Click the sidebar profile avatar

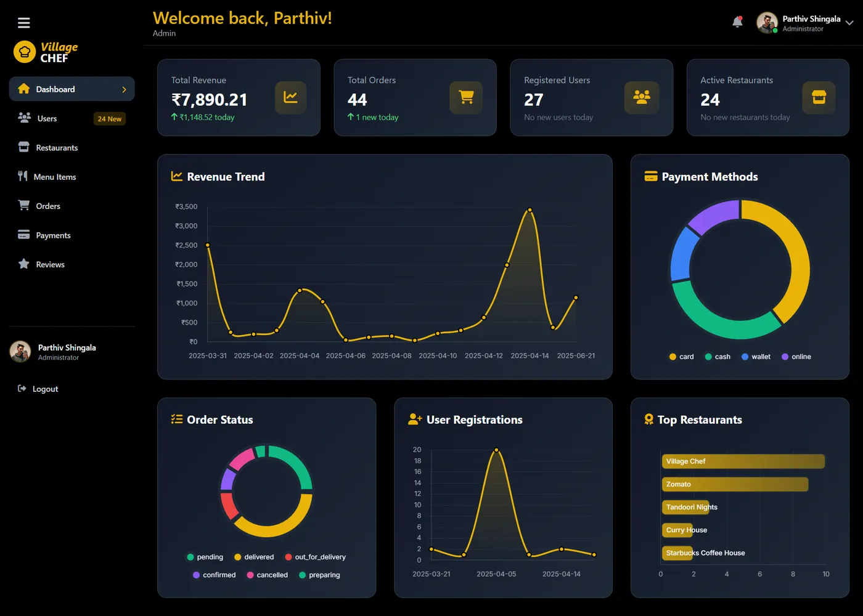click(x=20, y=352)
